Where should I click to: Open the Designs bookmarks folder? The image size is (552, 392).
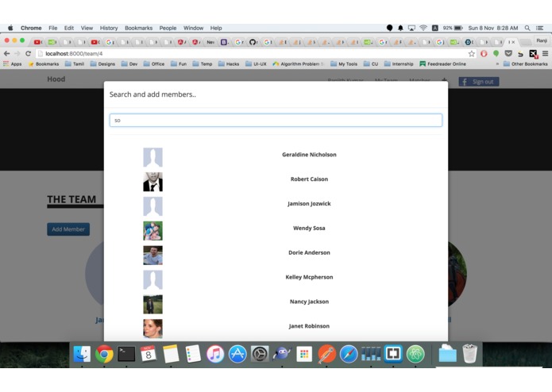(102, 63)
